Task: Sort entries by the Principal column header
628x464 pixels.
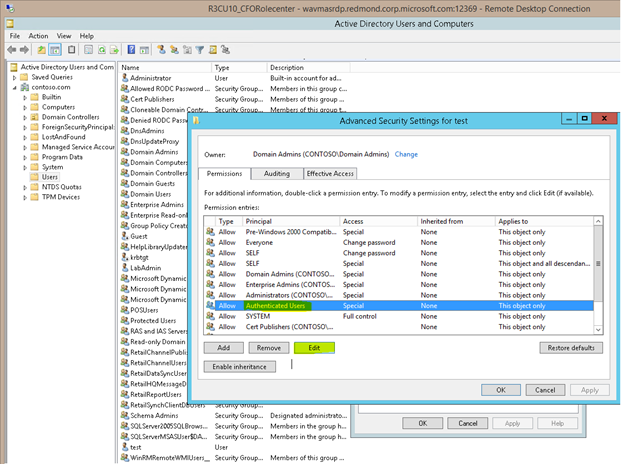Action: pos(259,220)
